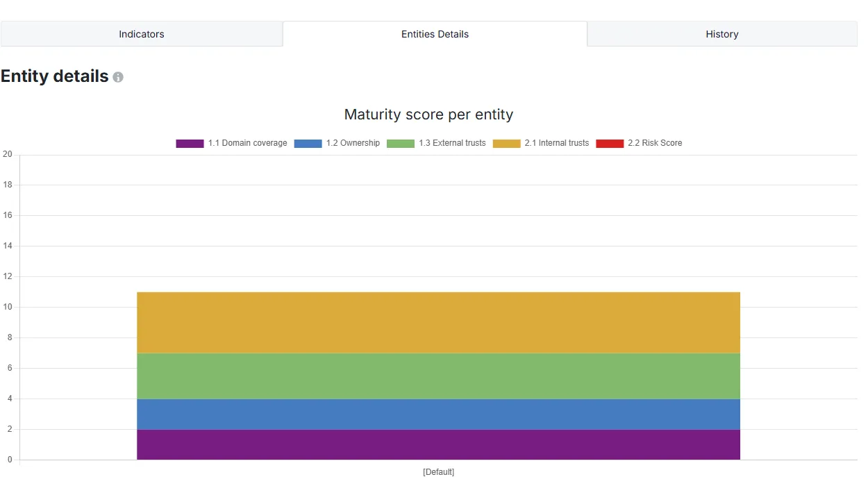
Task: Toggle the 2.1 Internal trusts legend text
Action: (x=557, y=143)
